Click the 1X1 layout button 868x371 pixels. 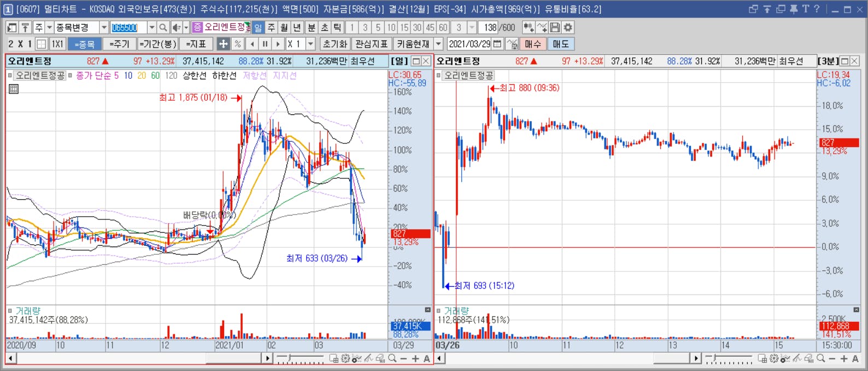coord(57,44)
